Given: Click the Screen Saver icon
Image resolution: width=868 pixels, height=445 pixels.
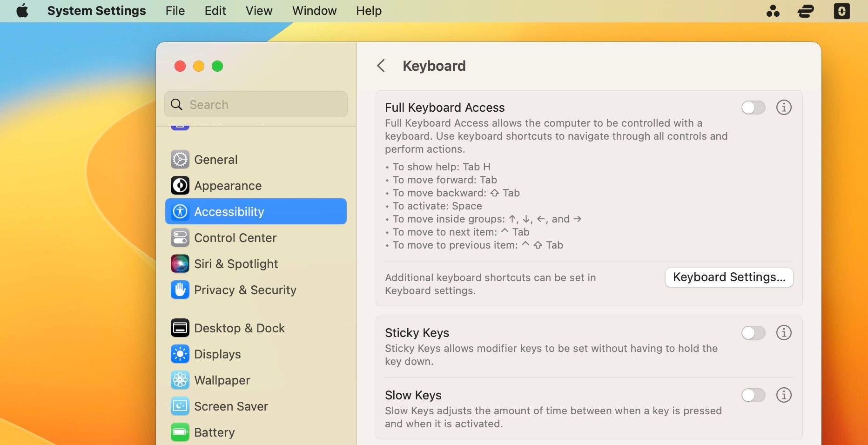Looking at the screenshot, I should tap(180, 406).
